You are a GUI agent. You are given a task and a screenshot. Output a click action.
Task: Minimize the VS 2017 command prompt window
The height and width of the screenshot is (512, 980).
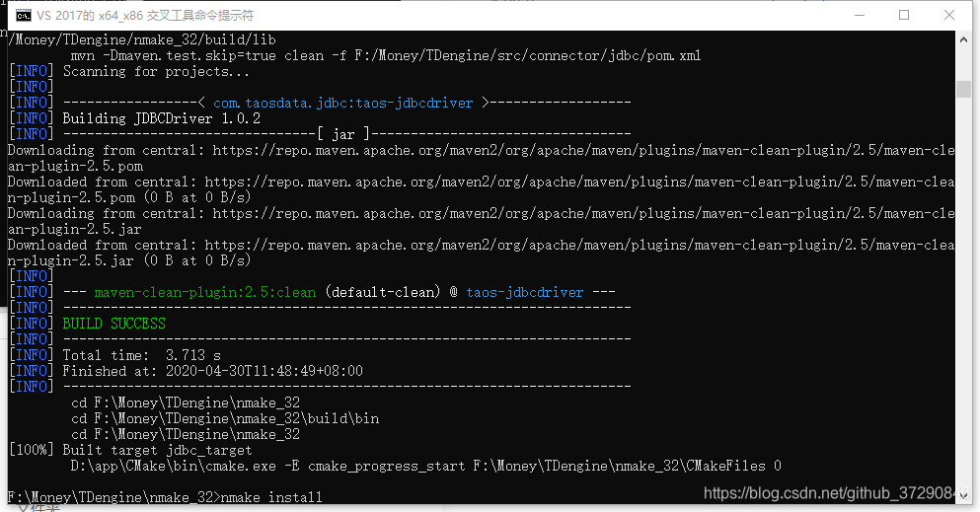860,15
